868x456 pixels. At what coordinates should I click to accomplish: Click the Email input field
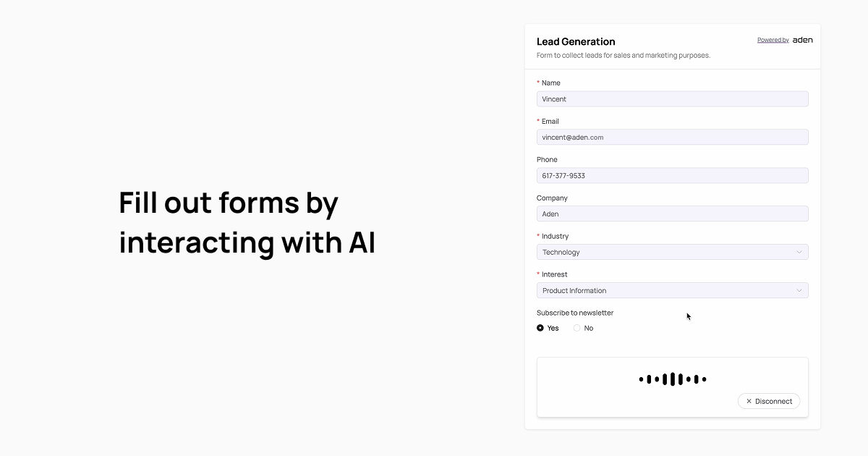pos(672,138)
